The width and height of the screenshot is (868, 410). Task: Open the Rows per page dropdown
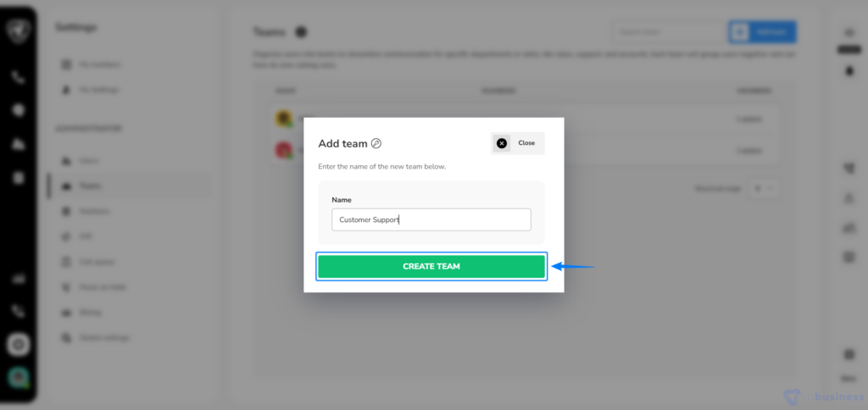coord(764,188)
